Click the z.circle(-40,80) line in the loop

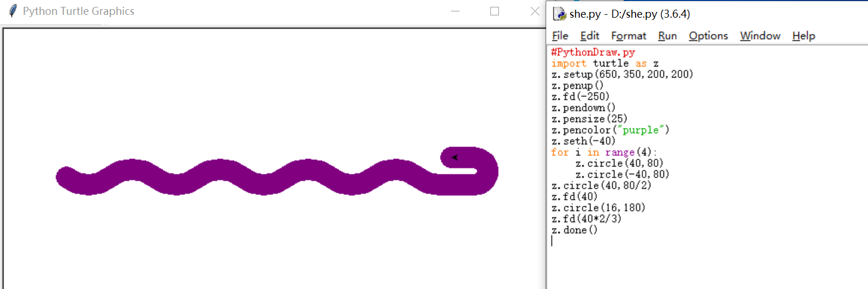[x=623, y=174]
